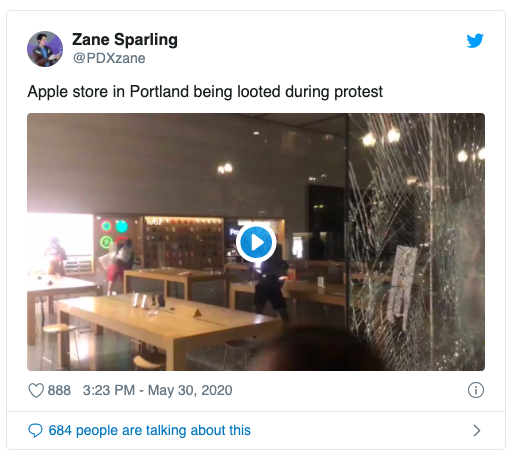Screen dimensions: 516x457
Task: Click the accessory wall display in the video
Action: click(x=184, y=243)
